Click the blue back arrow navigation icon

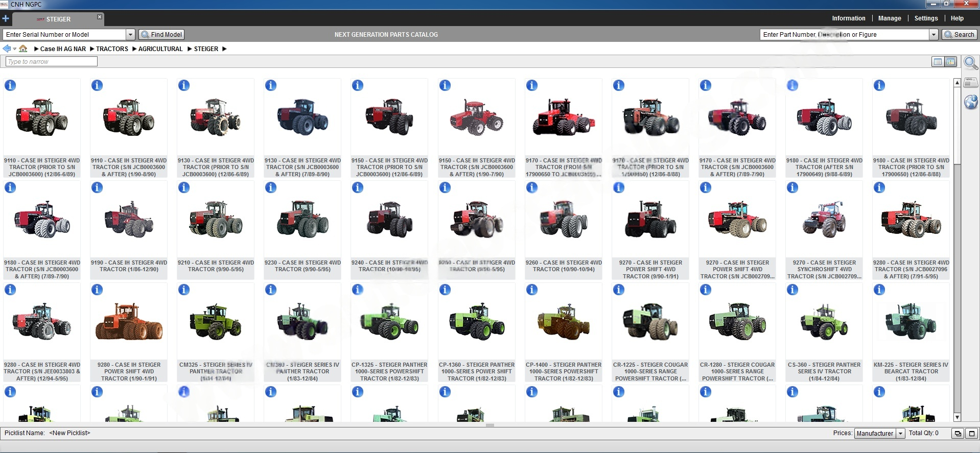(7, 49)
